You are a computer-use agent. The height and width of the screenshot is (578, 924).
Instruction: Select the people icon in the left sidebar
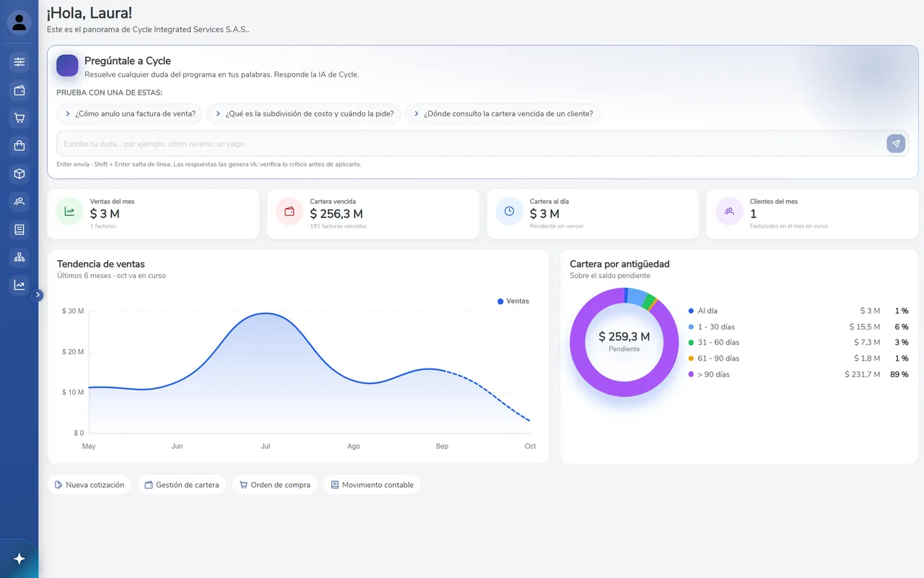[x=19, y=202]
